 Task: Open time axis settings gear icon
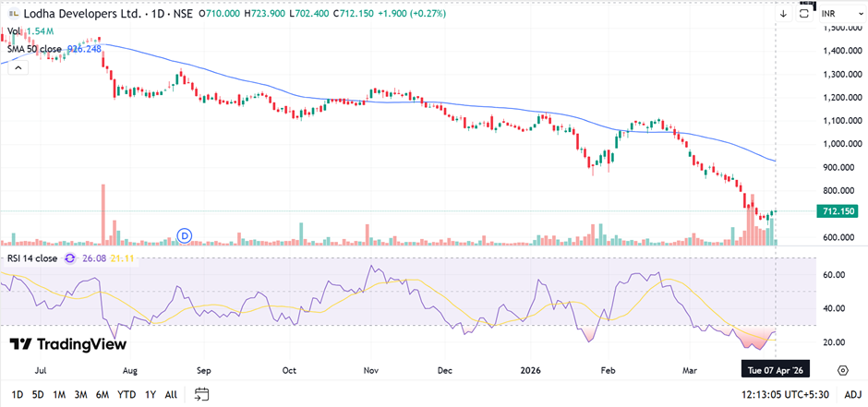click(843, 370)
